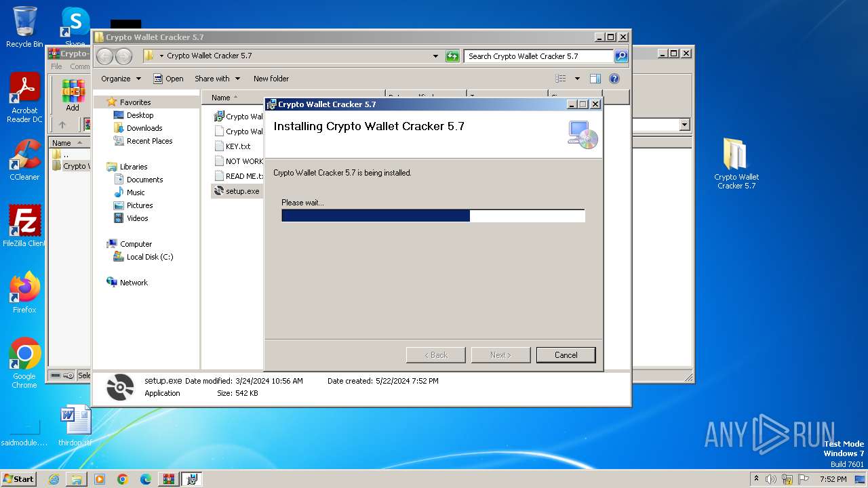Click Cancel in the installer dialog
Image resolution: width=868 pixels, height=488 pixels.
click(566, 355)
